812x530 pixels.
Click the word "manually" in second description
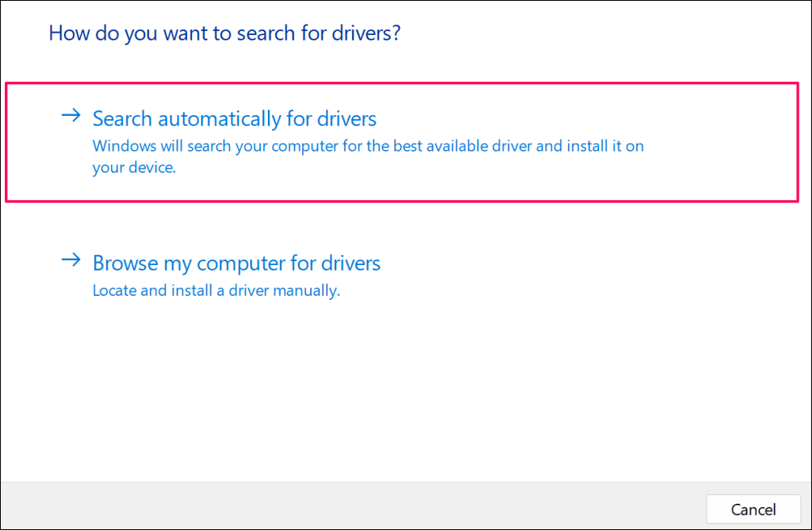[x=307, y=291]
